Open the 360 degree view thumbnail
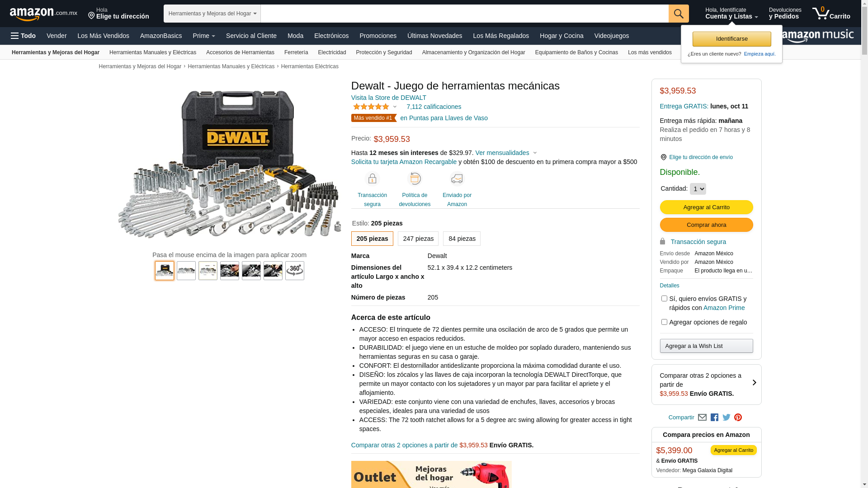The width and height of the screenshot is (868, 488). (x=295, y=271)
